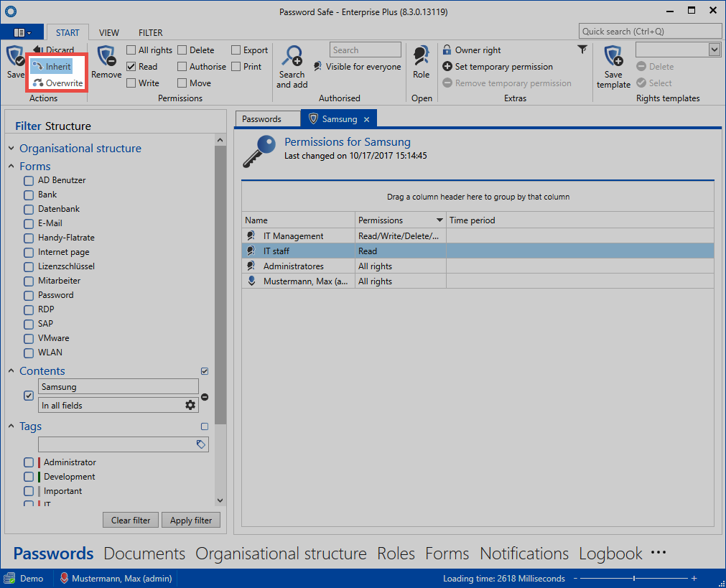Click the zoom in plus icon
The height and width of the screenshot is (588, 726).
[x=694, y=578]
